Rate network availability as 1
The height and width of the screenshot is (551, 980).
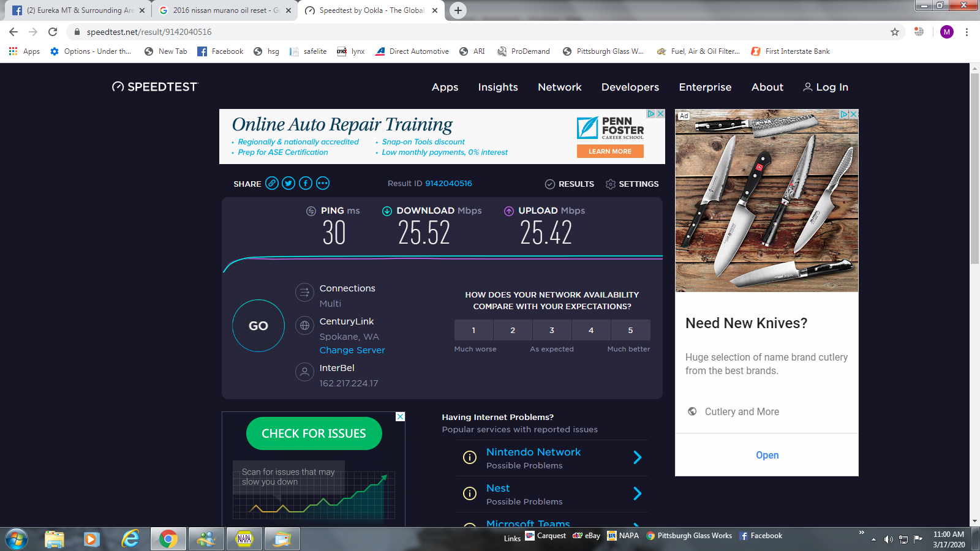pos(473,330)
